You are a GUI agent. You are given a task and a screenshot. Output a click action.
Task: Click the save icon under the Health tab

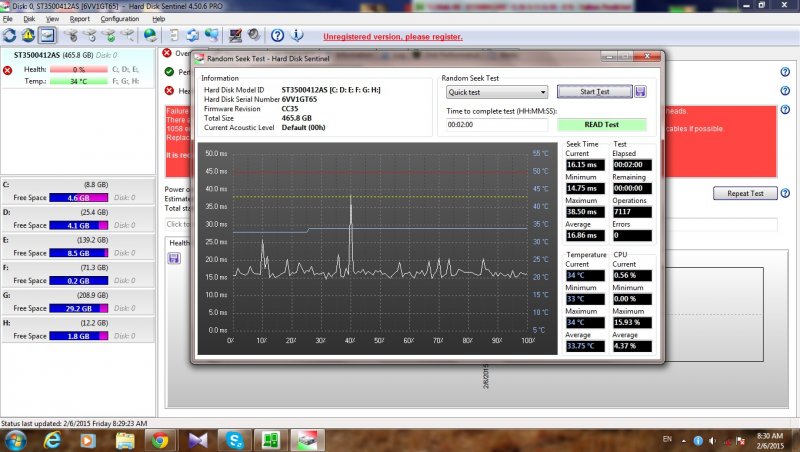click(x=174, y=258)
